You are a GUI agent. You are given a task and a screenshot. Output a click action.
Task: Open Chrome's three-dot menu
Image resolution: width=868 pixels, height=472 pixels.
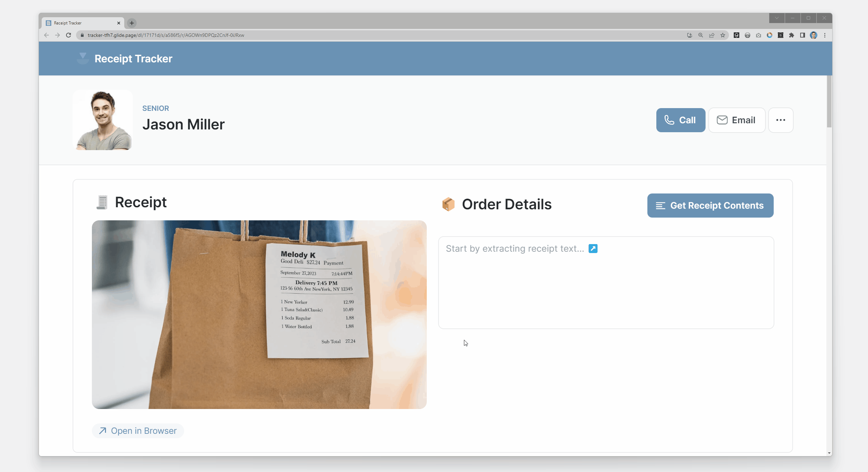click(x=825, y=35)
